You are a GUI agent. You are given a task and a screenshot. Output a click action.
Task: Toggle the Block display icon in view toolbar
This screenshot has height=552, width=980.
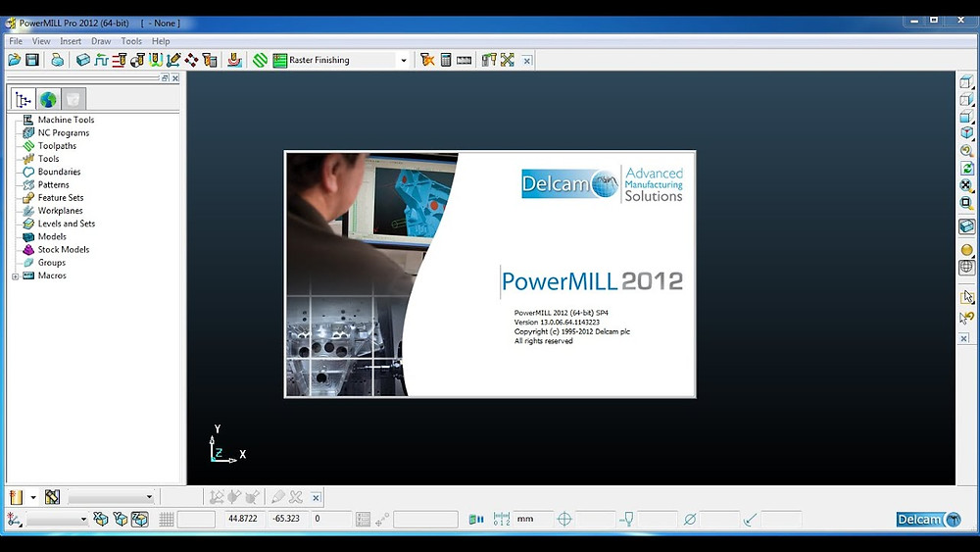[x=966, y=226]
